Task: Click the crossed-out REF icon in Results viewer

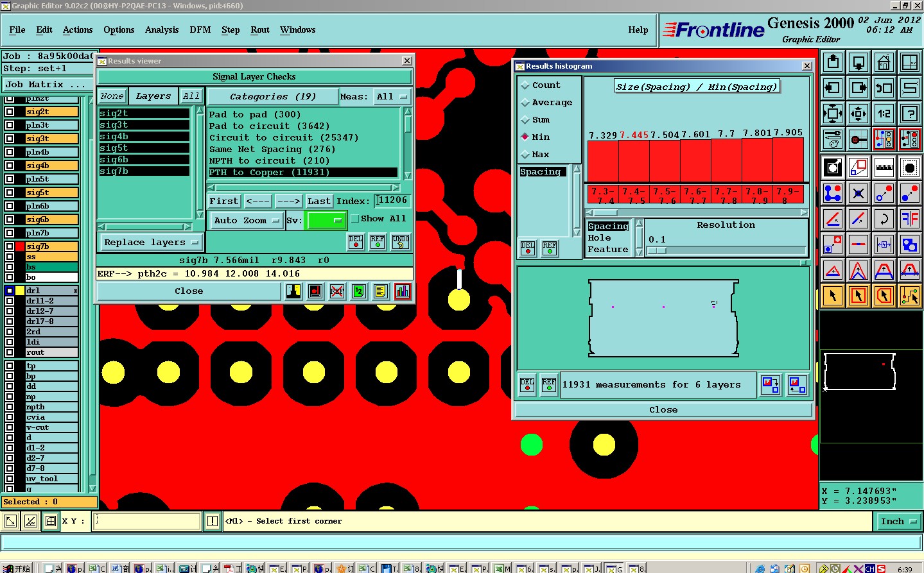Action: tap(337, 291)
